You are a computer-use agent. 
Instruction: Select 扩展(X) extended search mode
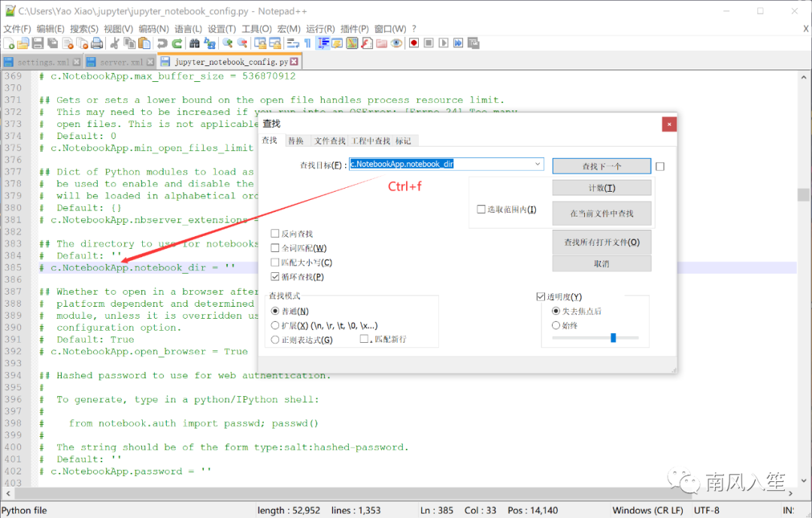point(275,326)
